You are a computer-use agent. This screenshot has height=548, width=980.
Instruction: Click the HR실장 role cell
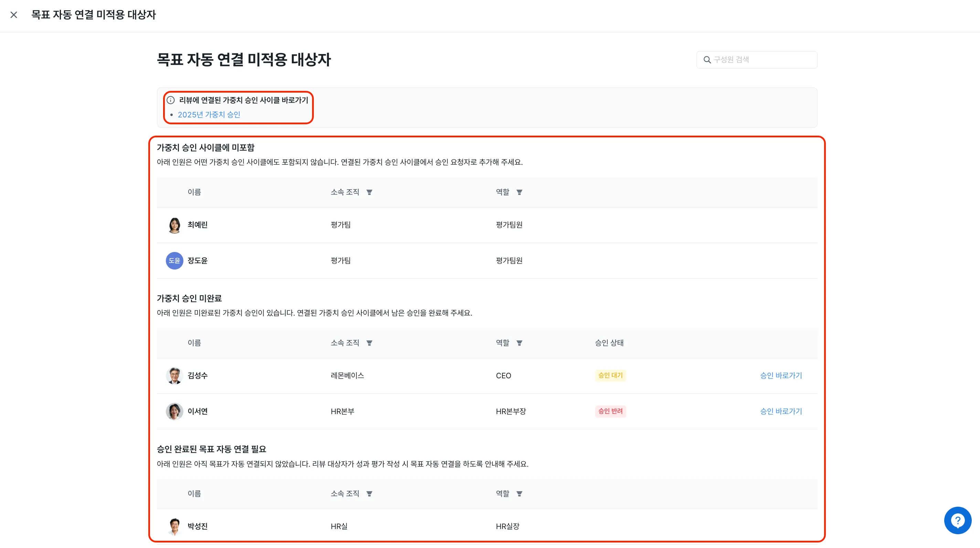pyautogui.click(x=508, y=526)
